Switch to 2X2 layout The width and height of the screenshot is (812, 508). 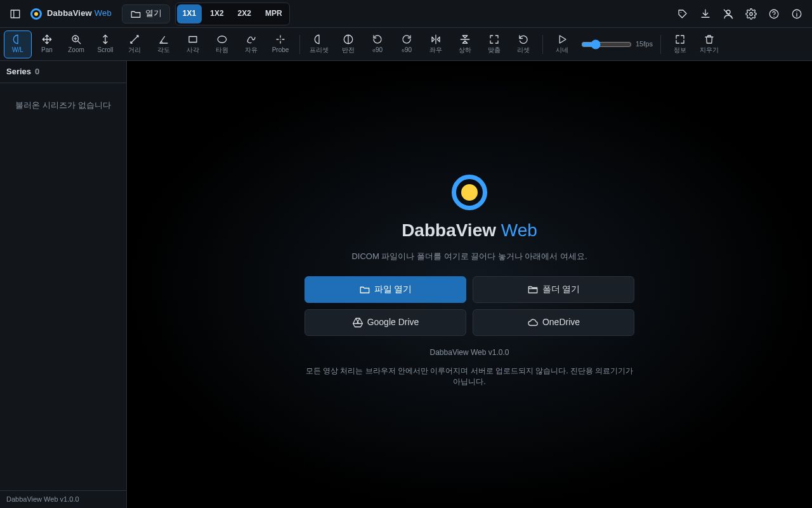click(x=244, y=14)
